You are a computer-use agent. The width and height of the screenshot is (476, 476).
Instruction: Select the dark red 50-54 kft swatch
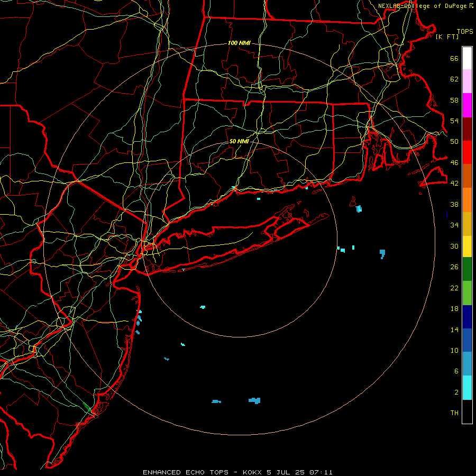click(x=467, y=129)
